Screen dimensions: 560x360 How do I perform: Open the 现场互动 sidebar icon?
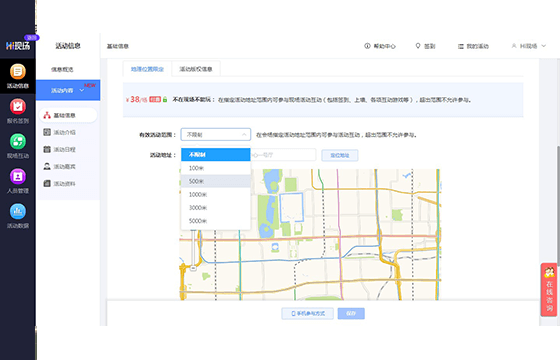click(18, 146)
